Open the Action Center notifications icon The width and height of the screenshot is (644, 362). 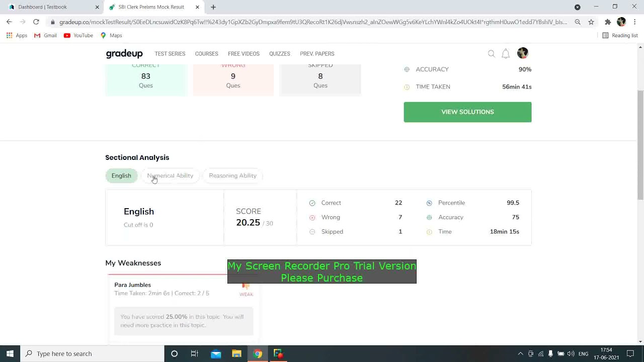click(x=630, y=353)
